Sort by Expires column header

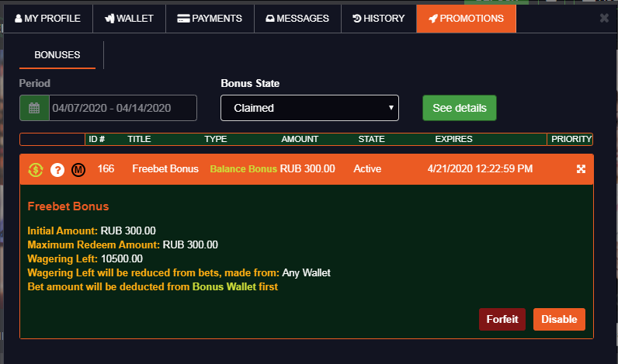[x=453, y=140]
